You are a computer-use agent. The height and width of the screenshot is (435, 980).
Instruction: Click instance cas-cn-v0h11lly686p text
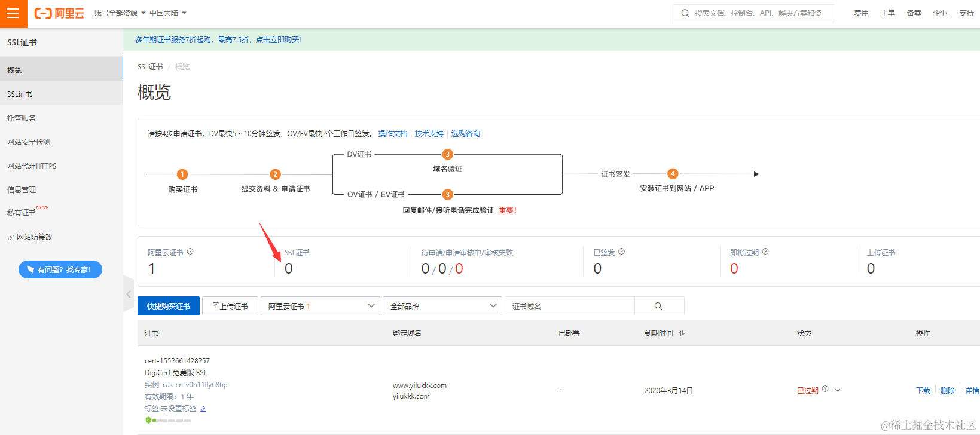pyautogui.click(x=195, y=385)
